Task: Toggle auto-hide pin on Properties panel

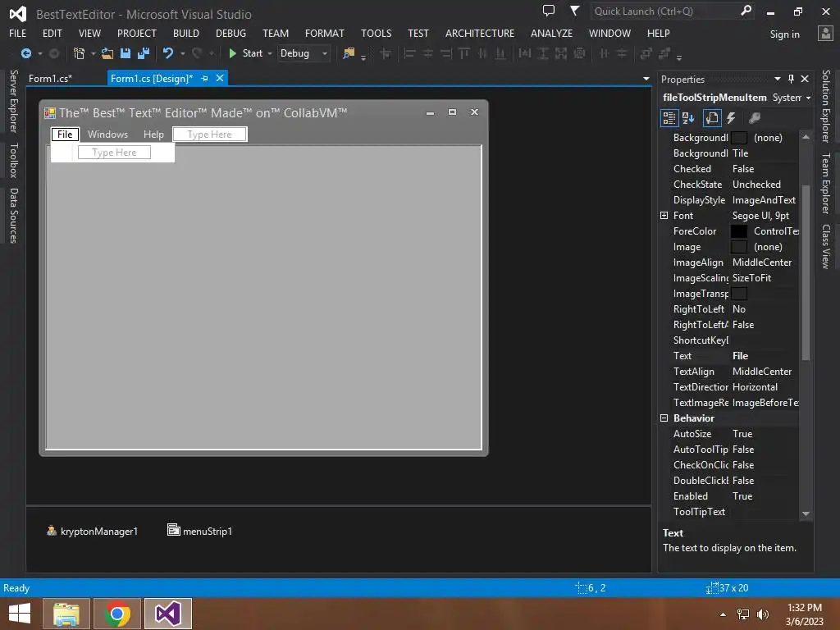Action: tap(792, 79)
